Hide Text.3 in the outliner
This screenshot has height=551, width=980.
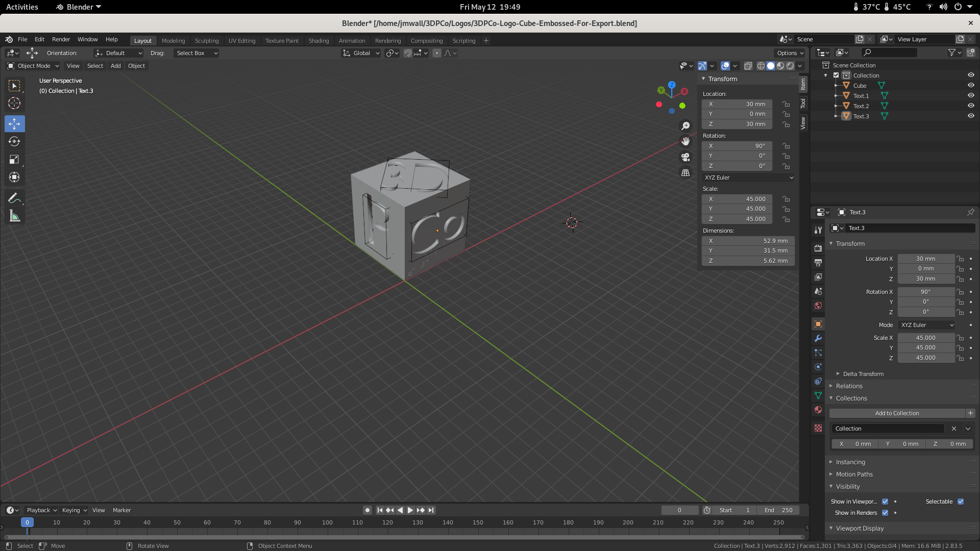pyautogui.click(x=971, y=116)
